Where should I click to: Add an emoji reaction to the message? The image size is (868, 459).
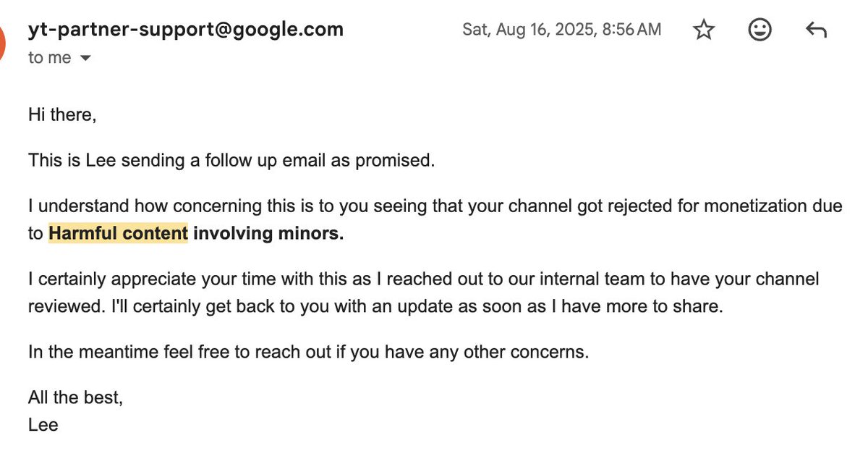(759, 30)
